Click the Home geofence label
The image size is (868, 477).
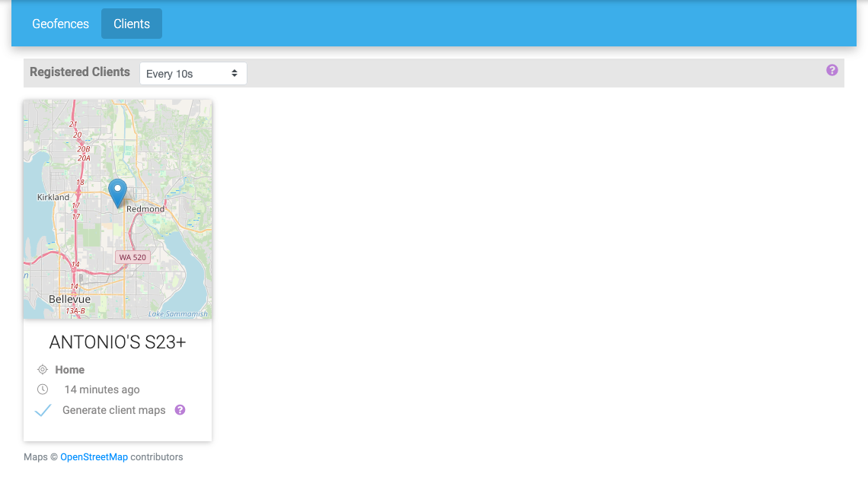click(x=69, y=370)
